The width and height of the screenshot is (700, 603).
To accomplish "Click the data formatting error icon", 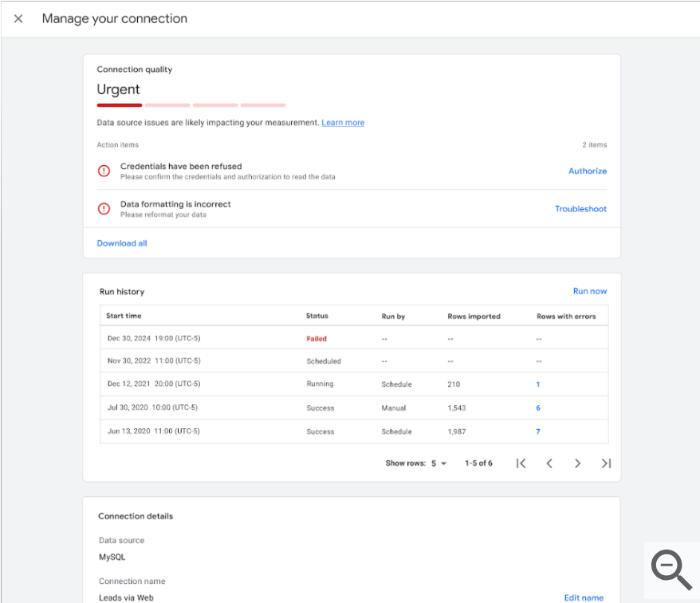I will 104,209.
